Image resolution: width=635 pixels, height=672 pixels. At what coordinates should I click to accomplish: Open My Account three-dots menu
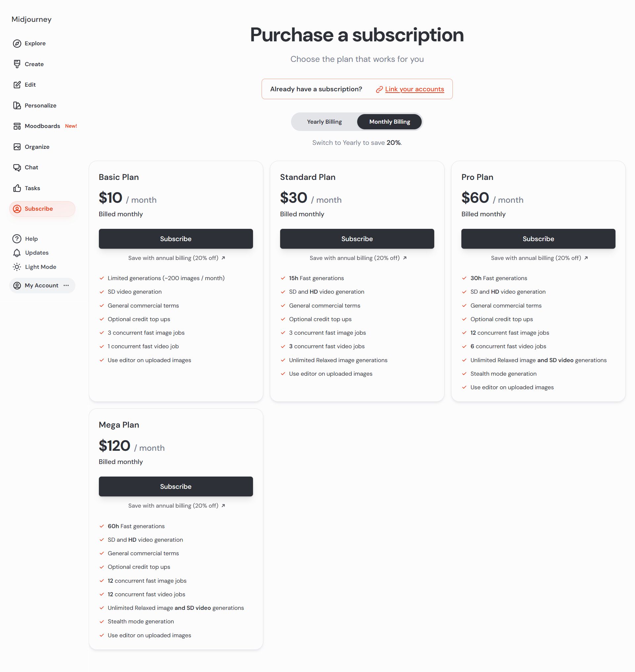(66, 285)
